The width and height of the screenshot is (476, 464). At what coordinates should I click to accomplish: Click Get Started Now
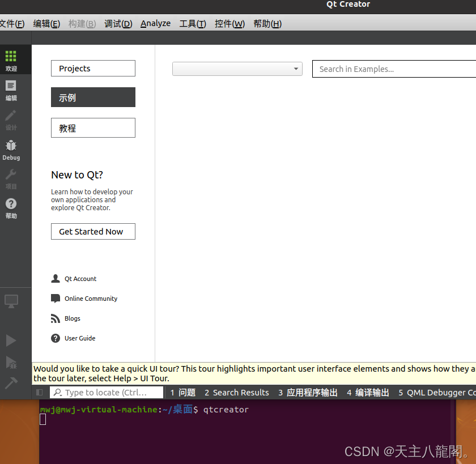[93, 232]
